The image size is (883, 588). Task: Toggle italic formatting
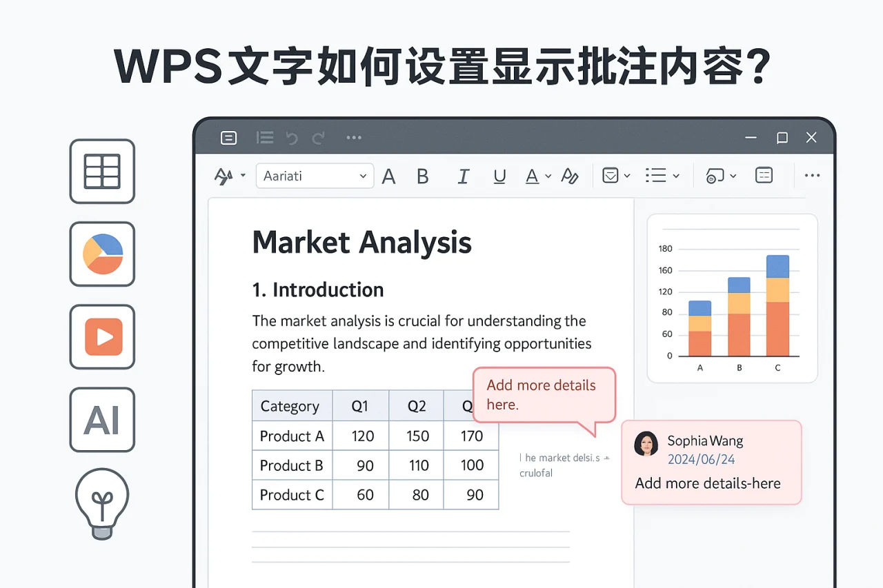tap(464, 176)
